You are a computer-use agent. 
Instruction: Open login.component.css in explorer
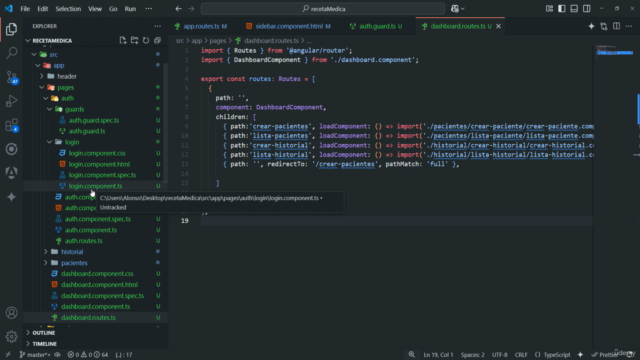pos(97,153)
